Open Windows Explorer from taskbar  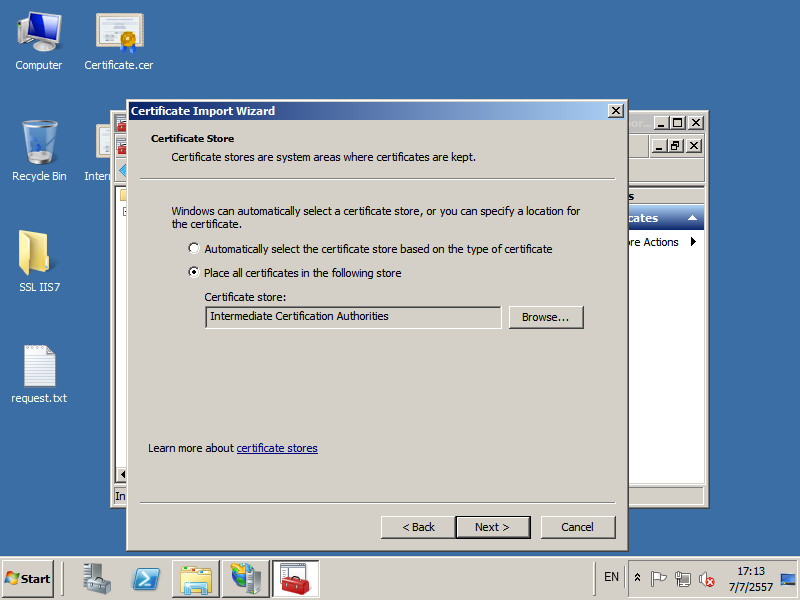196,579
